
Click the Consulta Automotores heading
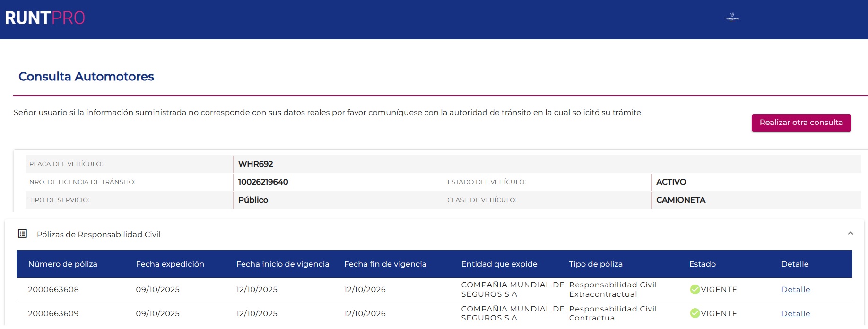[x=86, y=76]
